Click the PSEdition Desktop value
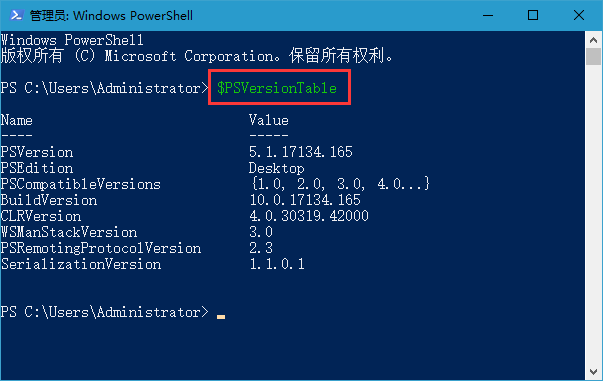The width and height of the screenshot is (603, 381). coord(277,168)
